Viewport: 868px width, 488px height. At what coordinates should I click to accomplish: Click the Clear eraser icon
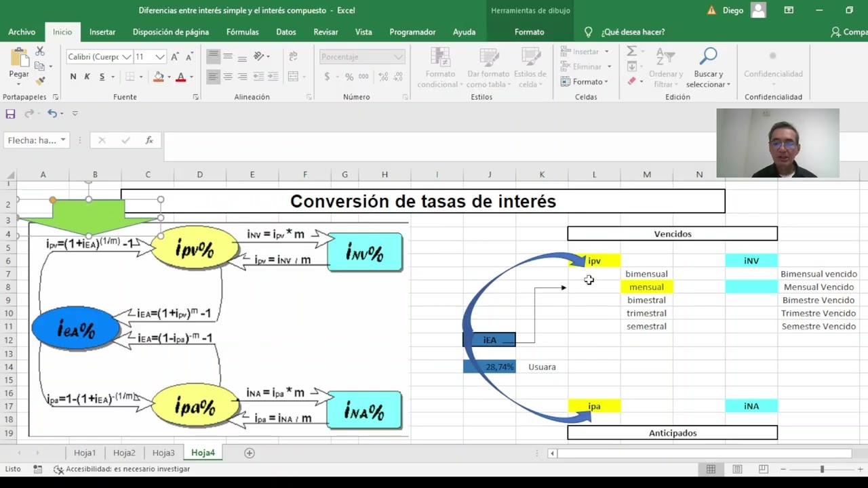[631, 81]
